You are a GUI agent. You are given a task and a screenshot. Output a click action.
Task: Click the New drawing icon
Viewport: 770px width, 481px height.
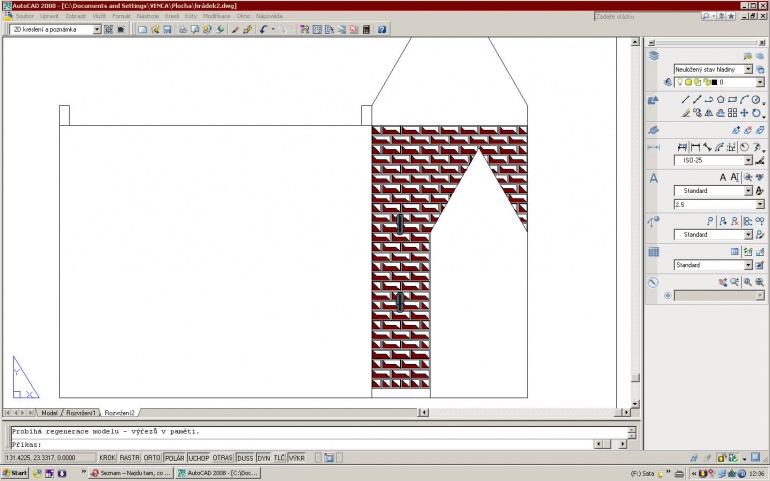click(142, 29)
